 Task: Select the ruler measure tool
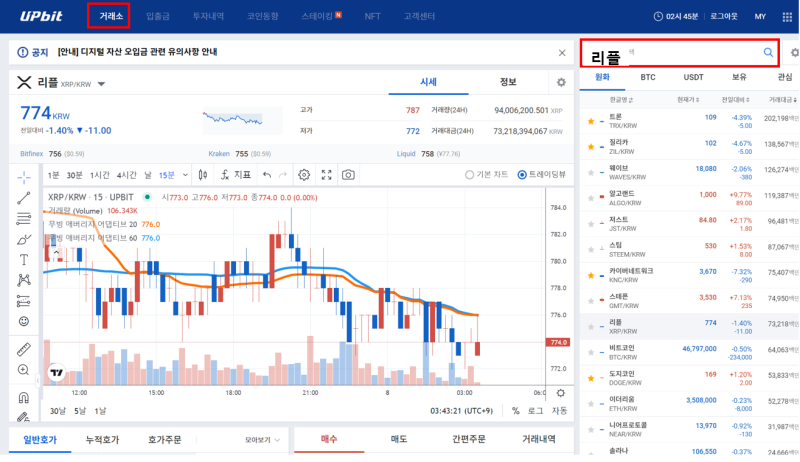pyautogui.click(x=24, y=349)
